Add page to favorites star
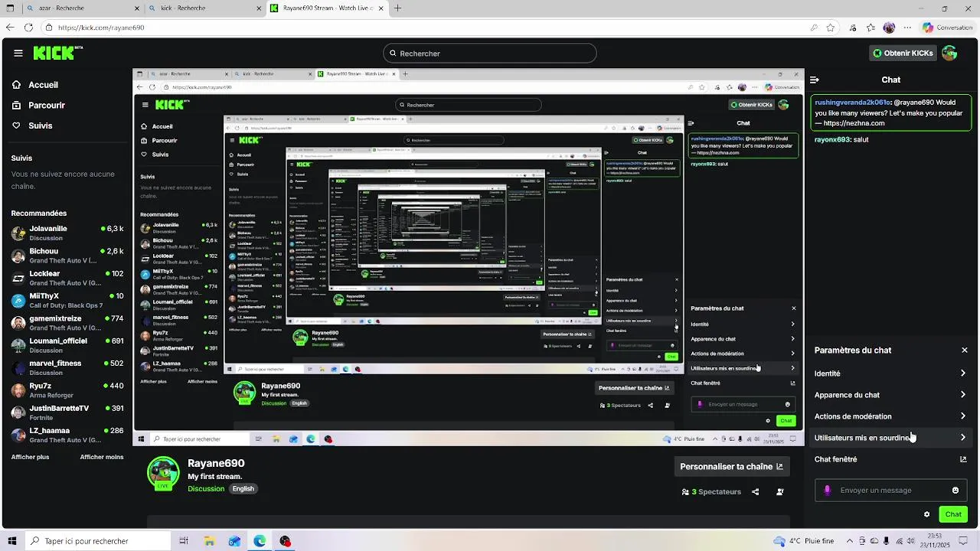Image resolution: width=980 pixels, height=551 pixels. [831, 28]
